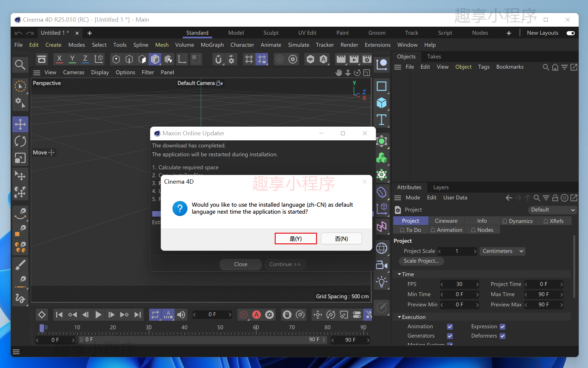Toggle the Enable Axis tool
Screen dimensions: 588x368
(182, 59)
